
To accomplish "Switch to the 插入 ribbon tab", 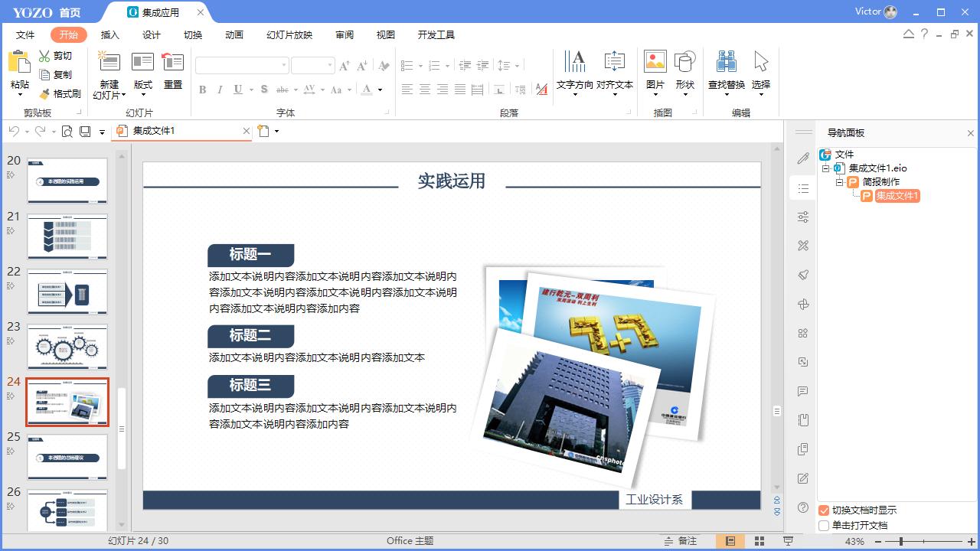I will [109, 34].
